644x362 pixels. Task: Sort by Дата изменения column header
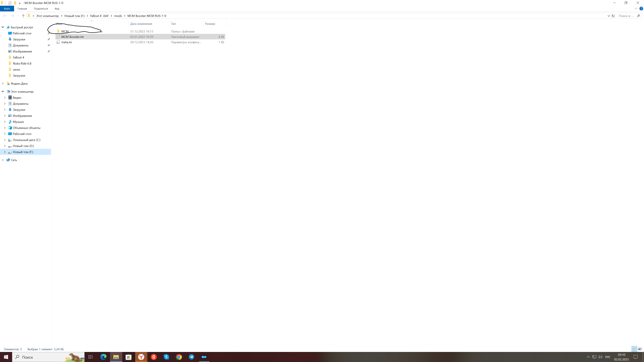[x=141, y=24]
